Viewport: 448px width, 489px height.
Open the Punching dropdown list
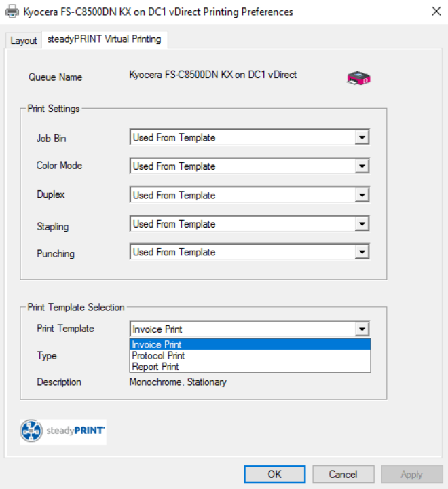pyautogui.click(x=362, y=252)
